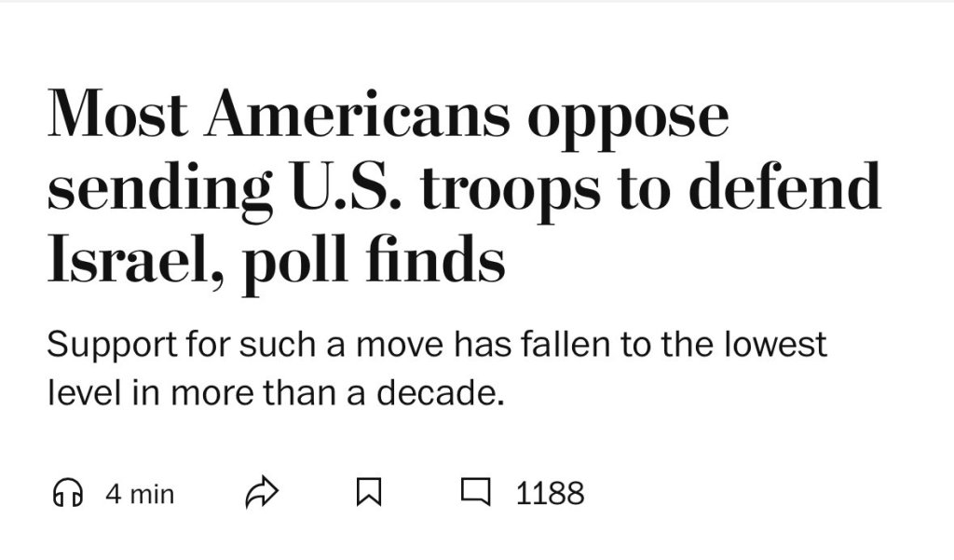The width and height of the screenshot is (954, 560).
Task: Click the headline line "sending U.S. troops to defend"
Action: click(464, 187)
